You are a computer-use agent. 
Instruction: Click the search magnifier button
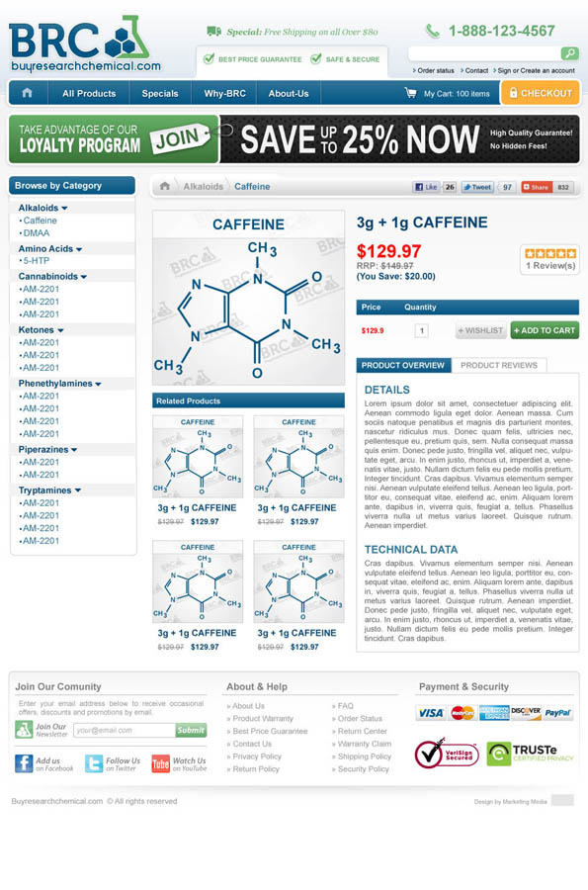(x=569, y=53)
